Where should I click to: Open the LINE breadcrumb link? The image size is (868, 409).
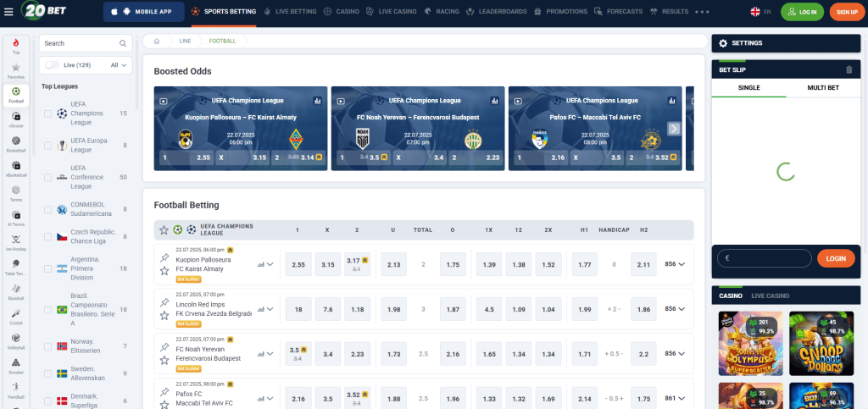click(x=185, y=41)
